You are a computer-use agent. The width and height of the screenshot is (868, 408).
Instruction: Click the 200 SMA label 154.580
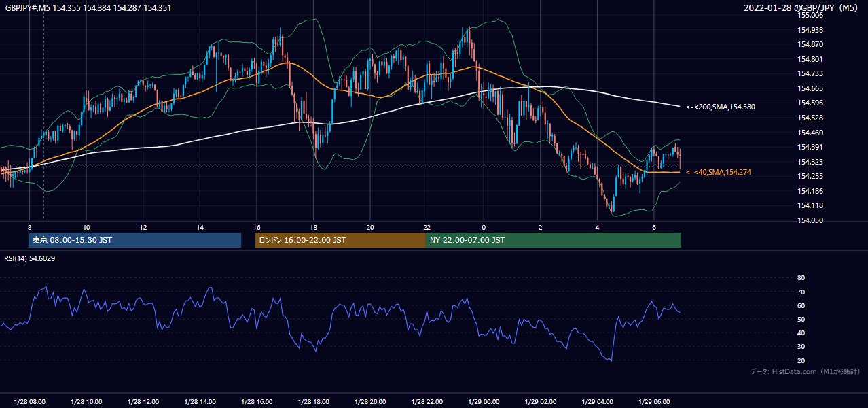click(x=720, y=107)
